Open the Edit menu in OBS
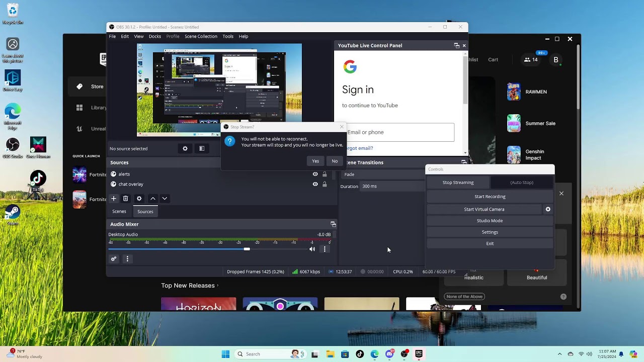 pyautogui.click(x=125, y=36)
